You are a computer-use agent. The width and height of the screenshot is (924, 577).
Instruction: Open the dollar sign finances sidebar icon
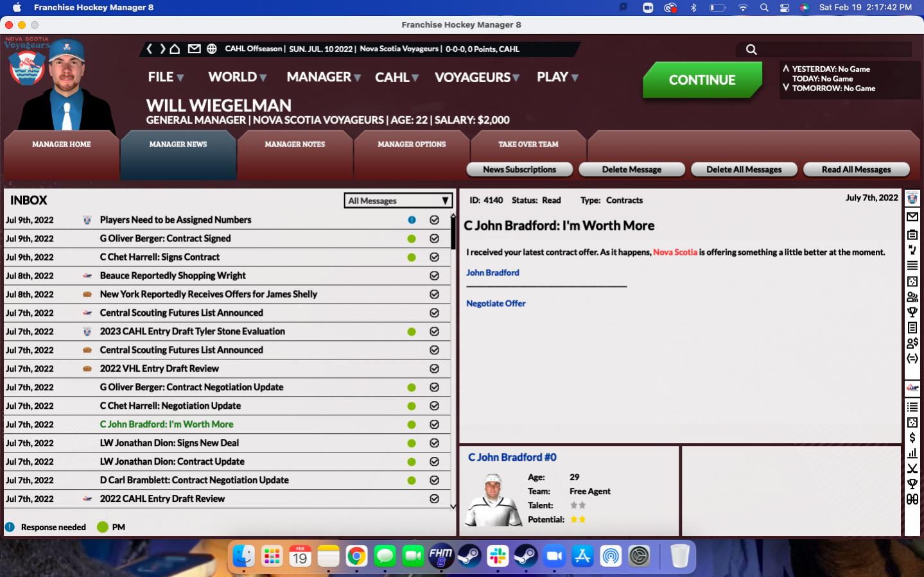[912, 438]
